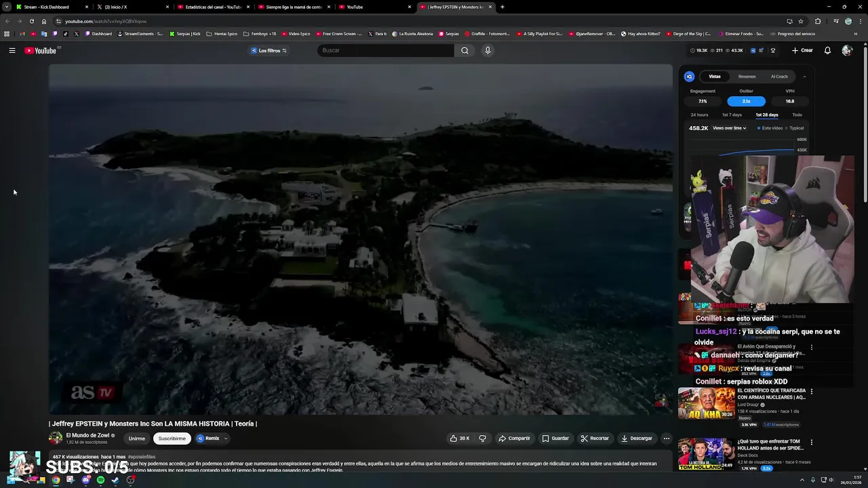
Task: Go to the YouTube home logo
Action: (42, 50)
